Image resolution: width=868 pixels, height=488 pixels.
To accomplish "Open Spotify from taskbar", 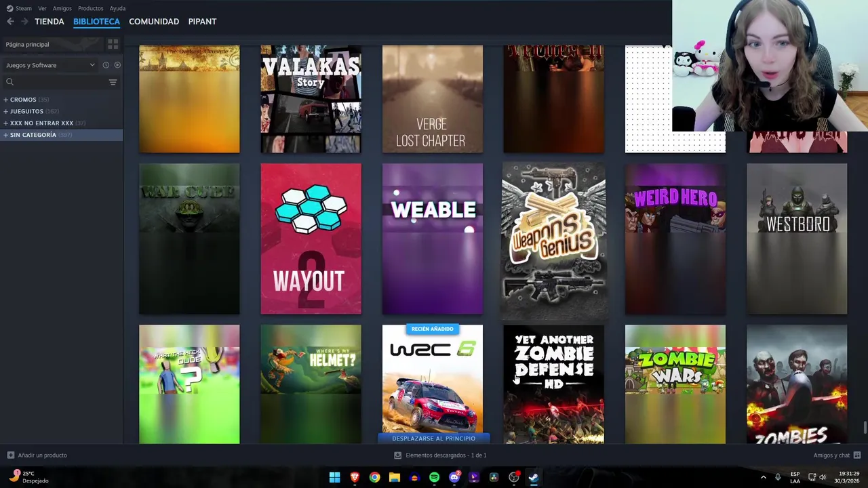I will pos(434,478).
